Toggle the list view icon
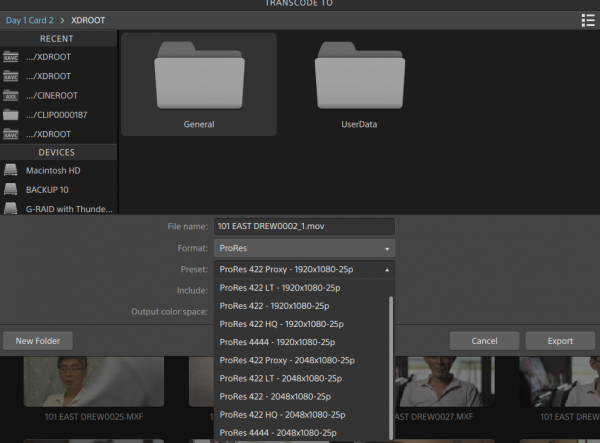The image size is (600, 443). [x=588, y=20]
